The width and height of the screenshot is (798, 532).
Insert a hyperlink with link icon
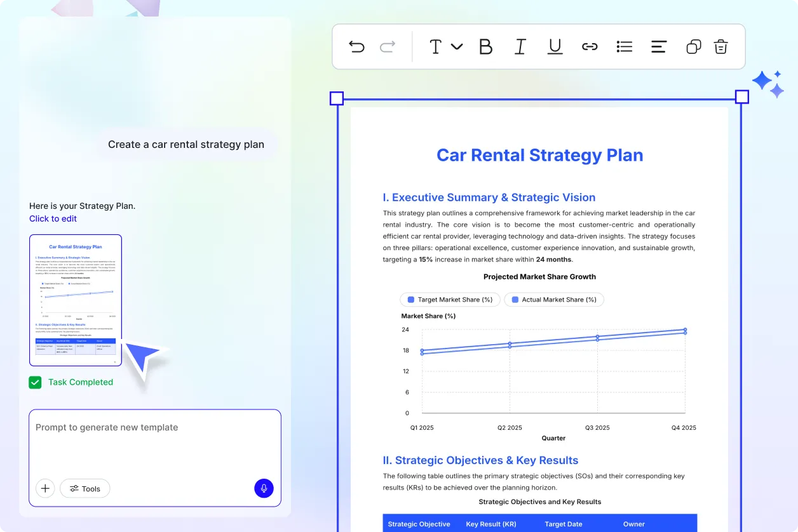tap(590, 46)
